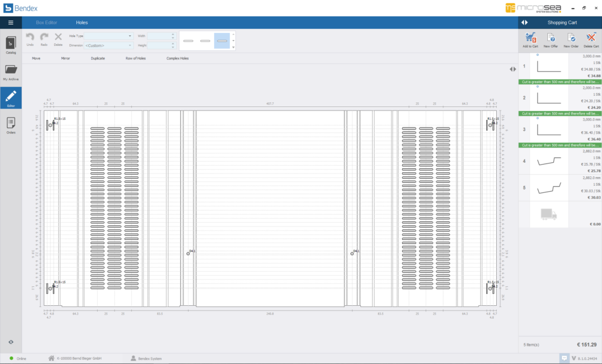
Task: Open the Catalog from the sidebar
Action: [x=11, y=45]
